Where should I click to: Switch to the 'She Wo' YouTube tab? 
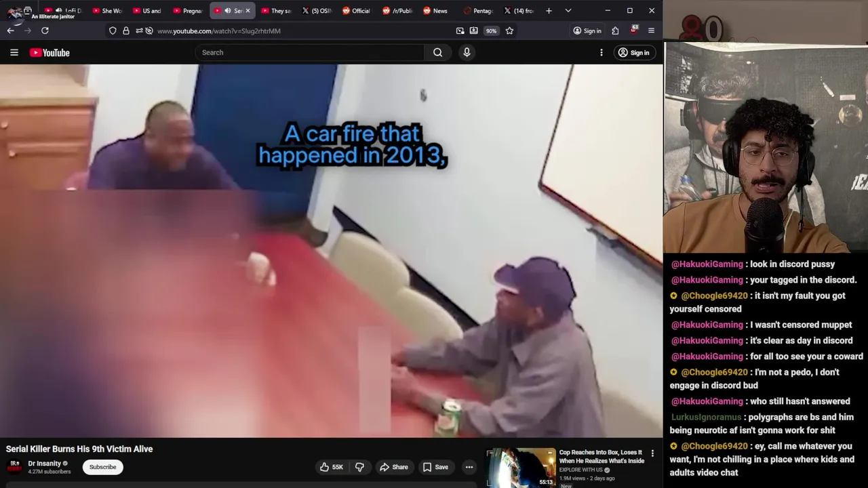(107, 11)
